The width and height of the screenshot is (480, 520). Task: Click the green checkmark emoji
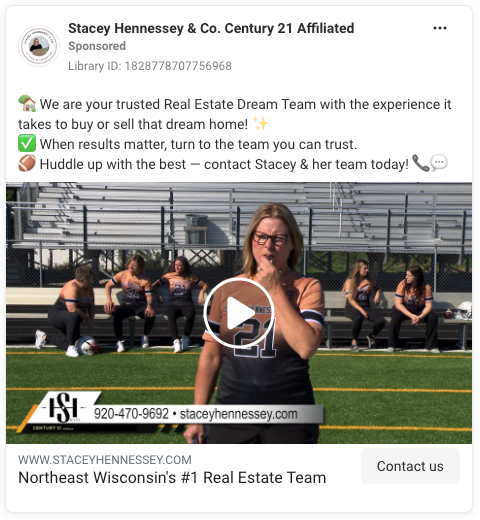pyautogui.click(x=27, y=144)
